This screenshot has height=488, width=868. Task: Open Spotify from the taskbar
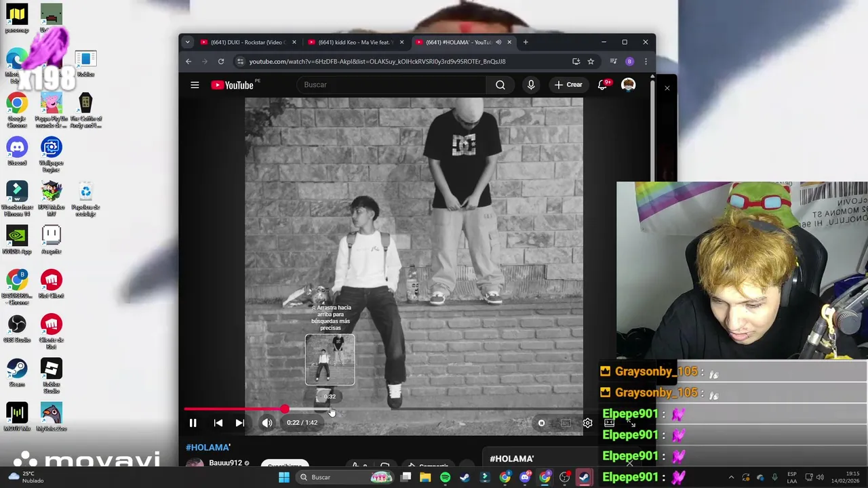click(445, 477)
